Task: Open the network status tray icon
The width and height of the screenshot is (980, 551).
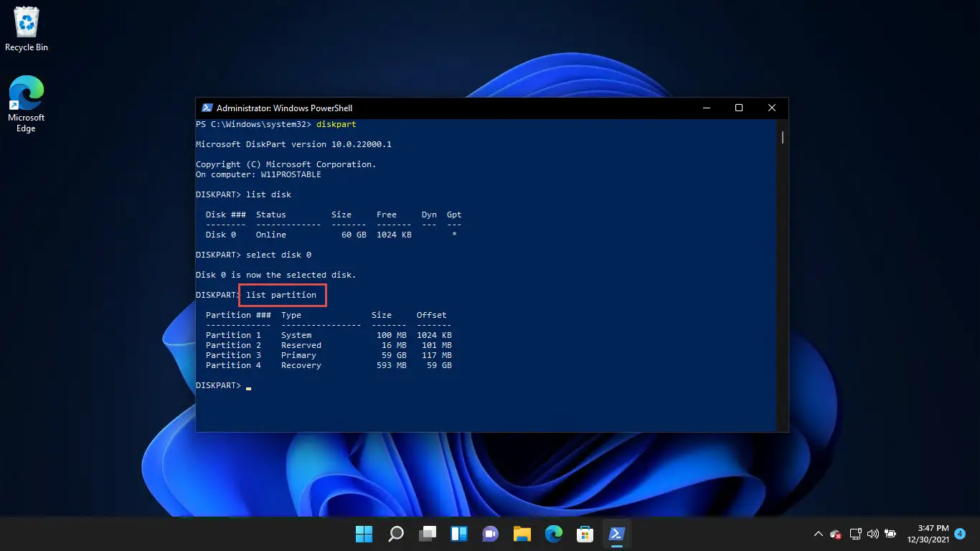Action: [855, 534]
